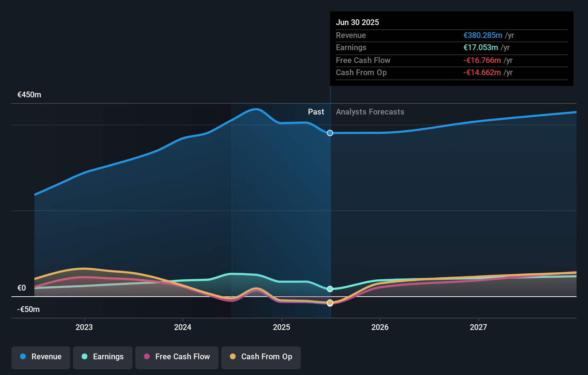Switch to the Analysts Forecasts section
Viewport: 588px width, 375px height.
[370, 112]
